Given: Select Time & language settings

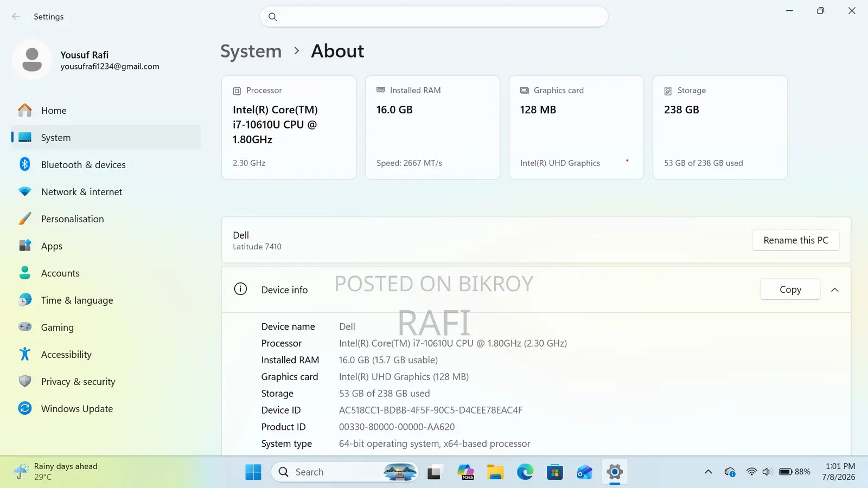Looking at the screenshot, I should (x=106, y=300).
